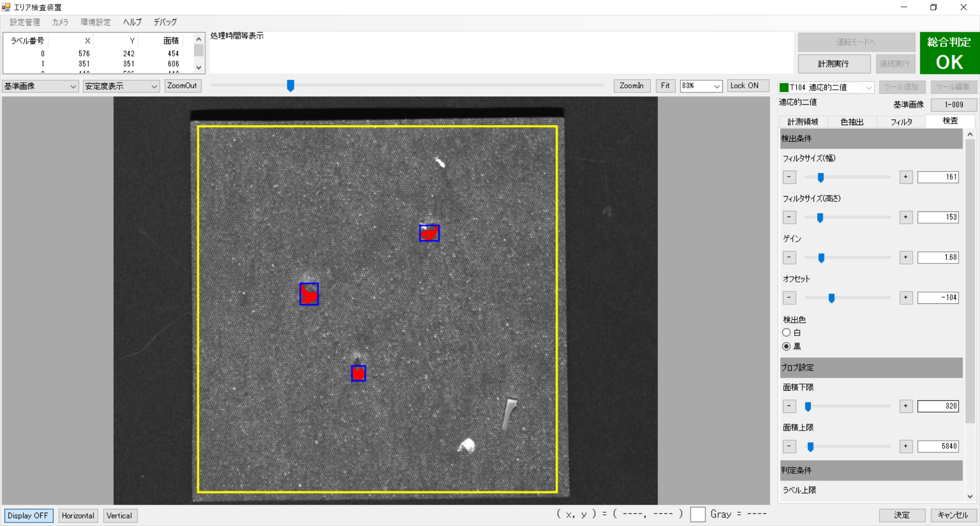Open the 83% zoom level dropdown

701,86
